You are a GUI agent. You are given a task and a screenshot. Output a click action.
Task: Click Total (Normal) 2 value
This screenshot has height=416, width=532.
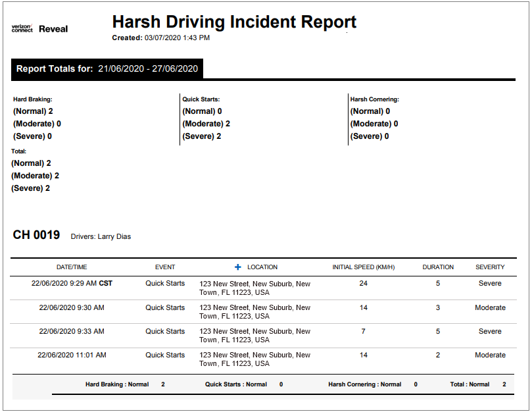coord(31,163)
